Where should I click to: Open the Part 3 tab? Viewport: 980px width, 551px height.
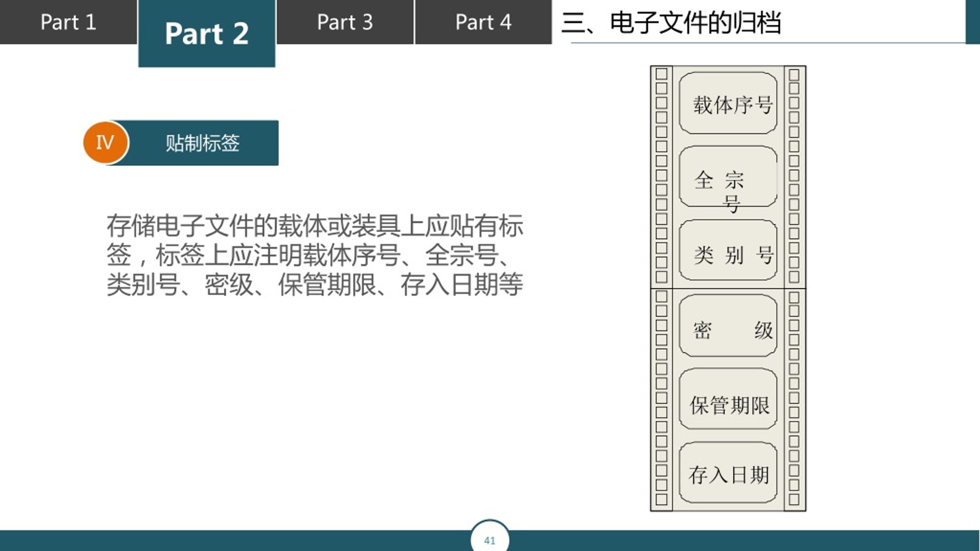(345, 22)
